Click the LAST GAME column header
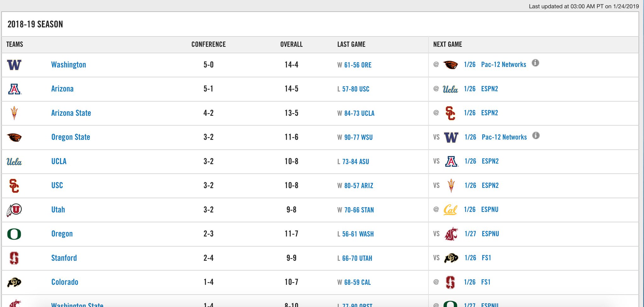 pos(351,44)
